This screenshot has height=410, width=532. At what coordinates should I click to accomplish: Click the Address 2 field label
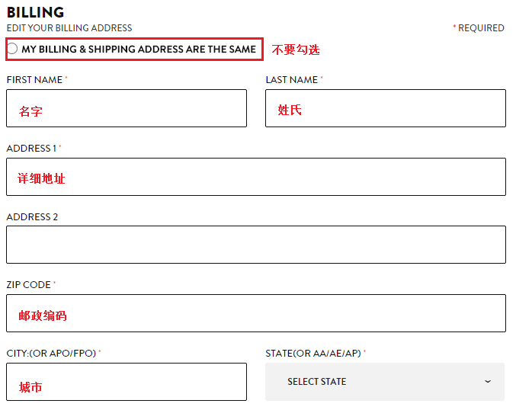(32, 216)
